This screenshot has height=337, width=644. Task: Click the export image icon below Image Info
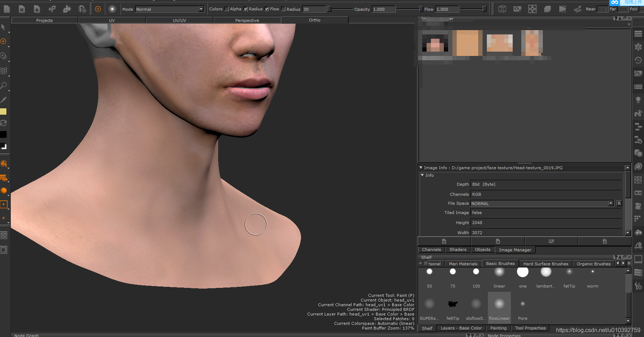[605, 241]
